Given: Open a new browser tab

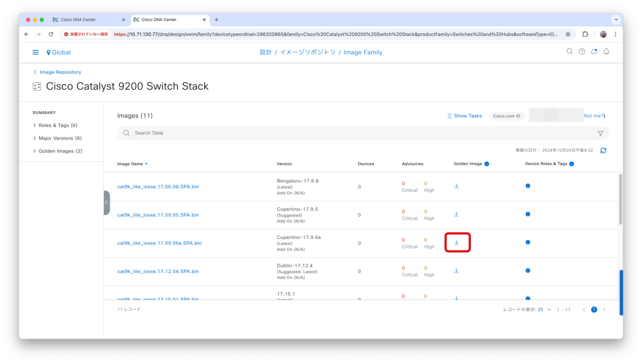Looking at the screenshot, I should tap(216, 20).
